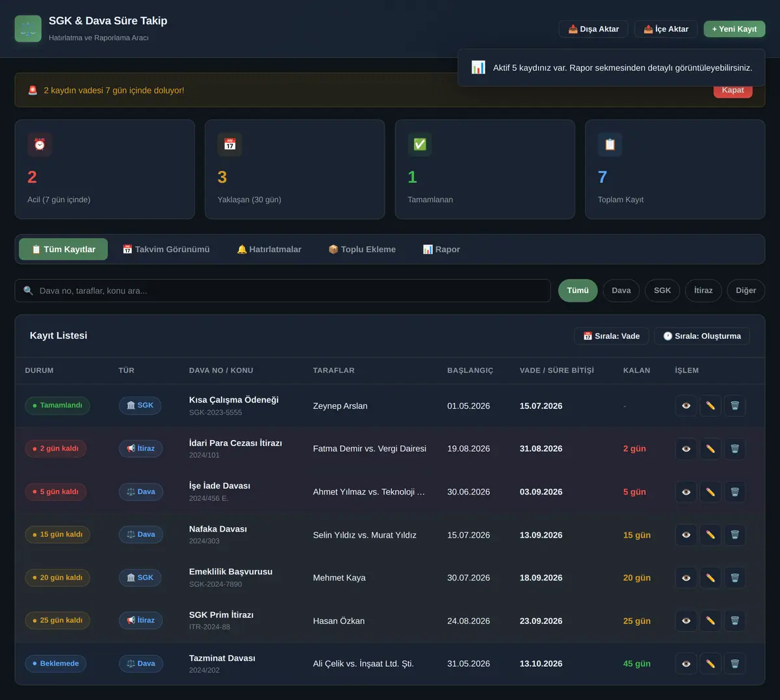Sort the list by Vade
Image resolution: width=780 pixels, height=700 pixels.
(612, 336)
